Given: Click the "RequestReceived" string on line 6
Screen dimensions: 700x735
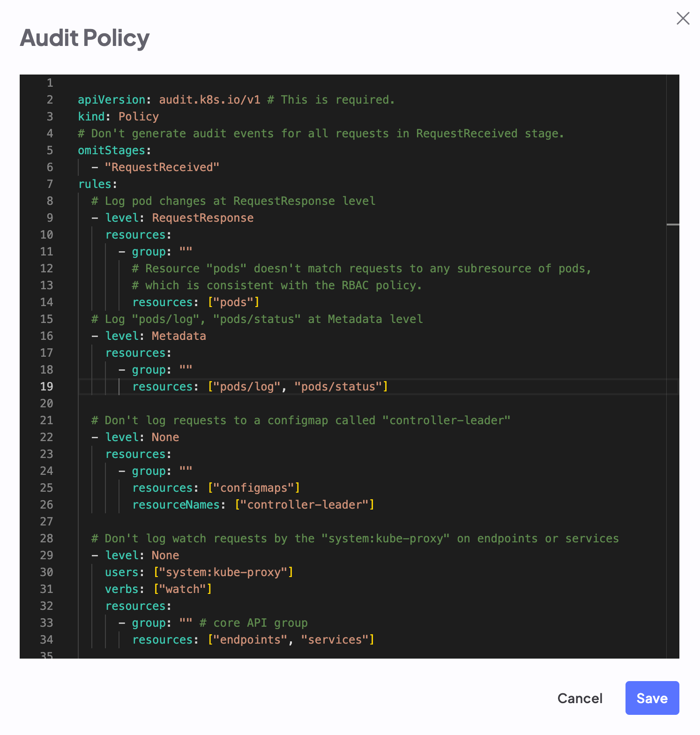Looking at the screenshot, I should [162, 167].
